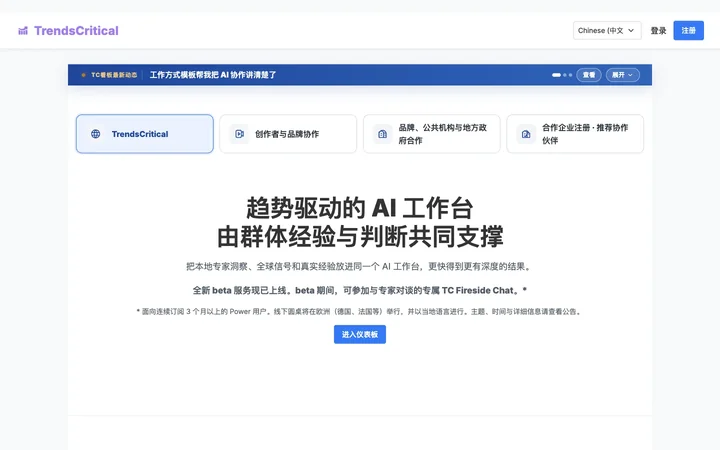Image resolution: width=720 pixels, height=450 pixels.
Task: Click the building icon in 品牌、公共机构 tab
Action: 382,134
